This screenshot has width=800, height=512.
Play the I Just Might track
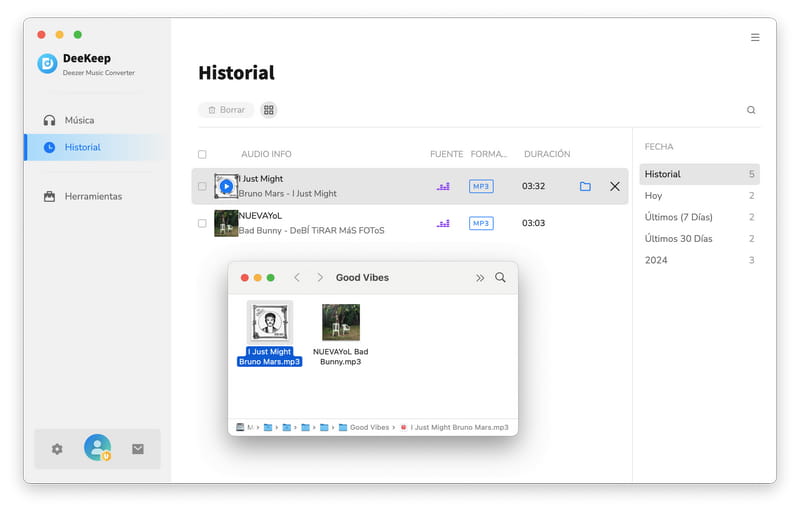(226, 186)
